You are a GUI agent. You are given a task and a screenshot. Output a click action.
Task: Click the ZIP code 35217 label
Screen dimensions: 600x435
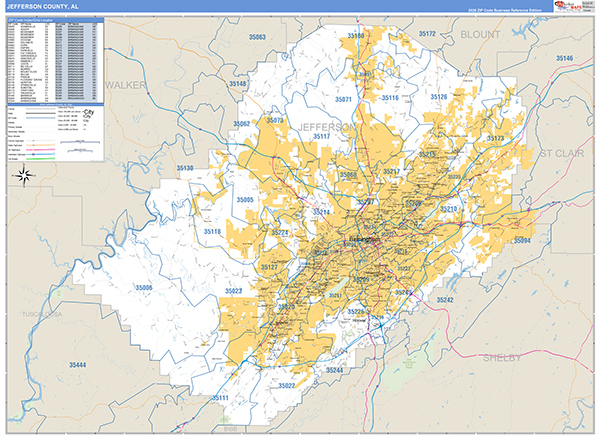pyautogui.click(x=391, y=172)
